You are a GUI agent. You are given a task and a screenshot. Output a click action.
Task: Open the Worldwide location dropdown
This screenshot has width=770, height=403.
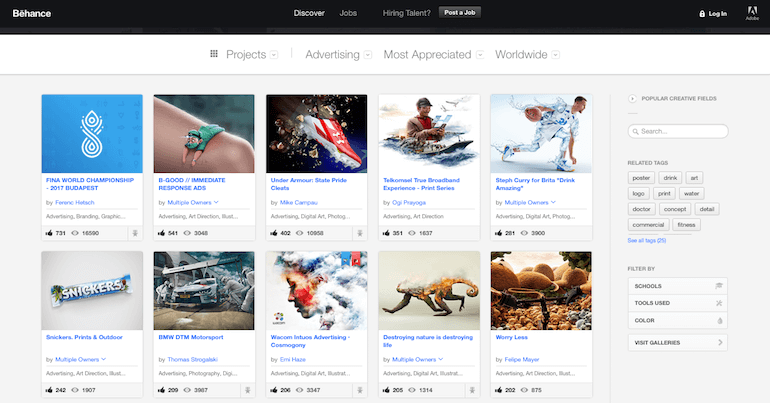[x=555, y=54]
